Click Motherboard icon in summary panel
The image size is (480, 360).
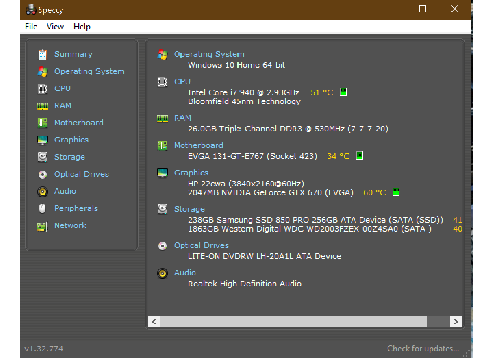(162, 146)
